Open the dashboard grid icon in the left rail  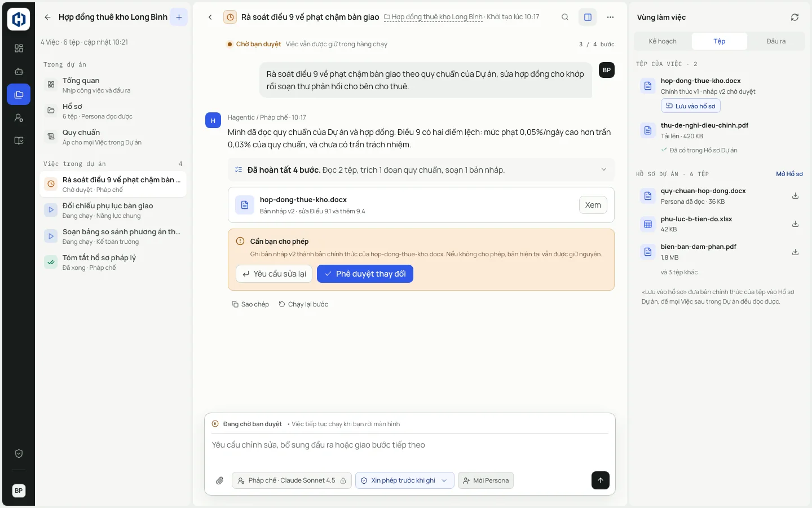tap(19, 49)
